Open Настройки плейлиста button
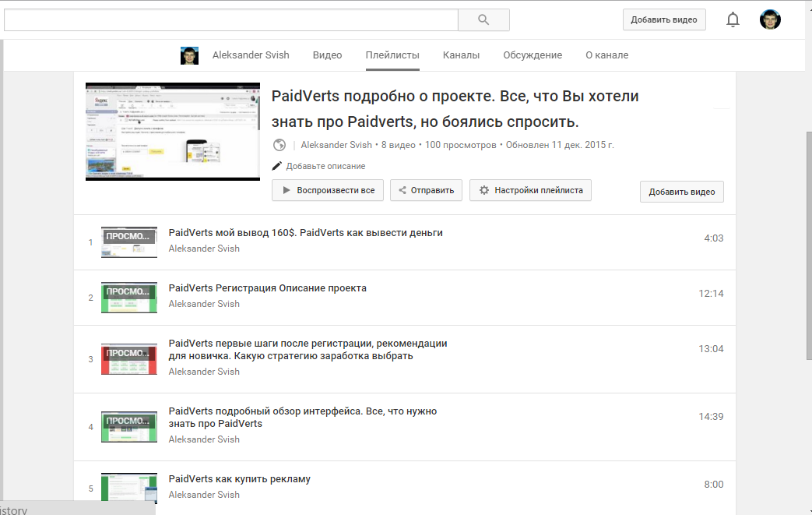 click(x=530, y=190)
